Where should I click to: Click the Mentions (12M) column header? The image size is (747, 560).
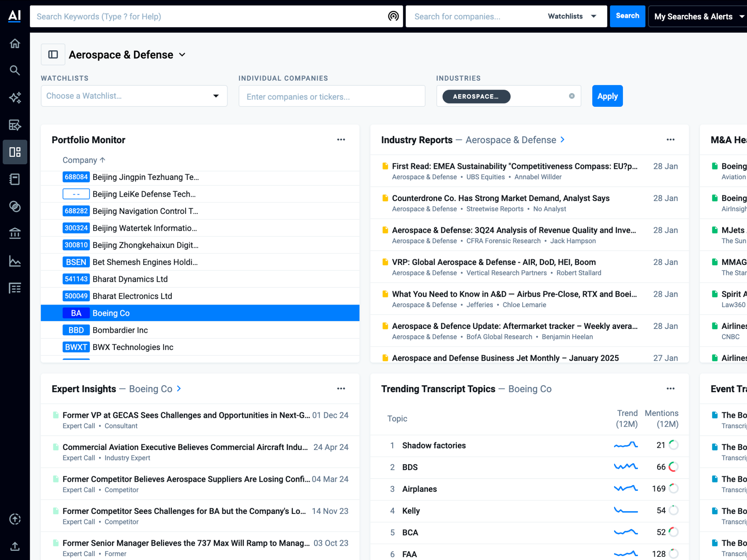[x=662, y=419]
